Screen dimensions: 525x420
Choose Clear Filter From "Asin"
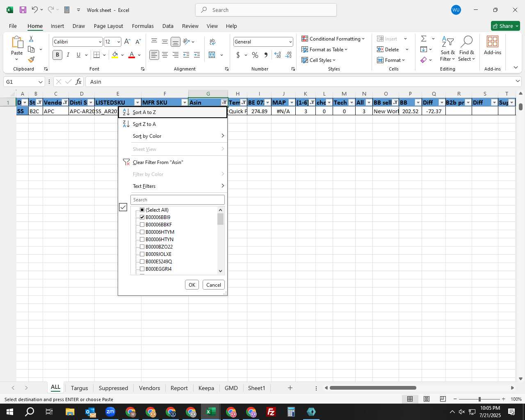point(173,162)
